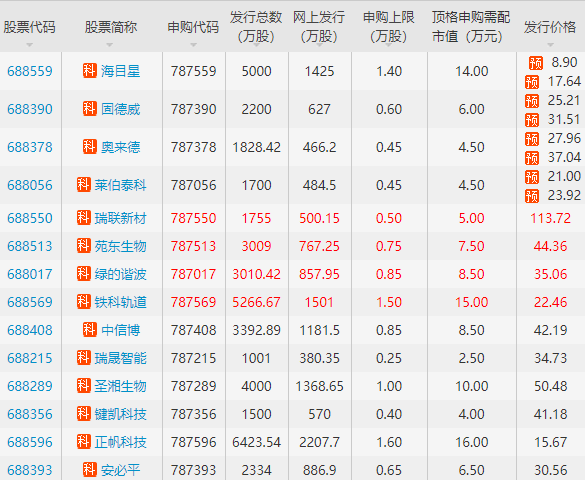Viewport: 585px width, 480px height.
Task: Open stock code link 688569
Action: click(30, 302)
